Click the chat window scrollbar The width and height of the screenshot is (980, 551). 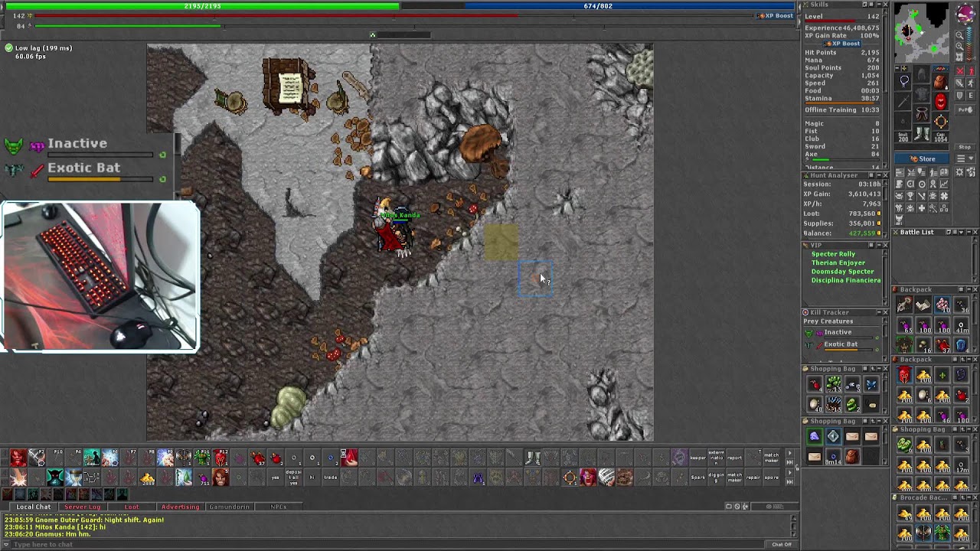[x=793, y=525]
